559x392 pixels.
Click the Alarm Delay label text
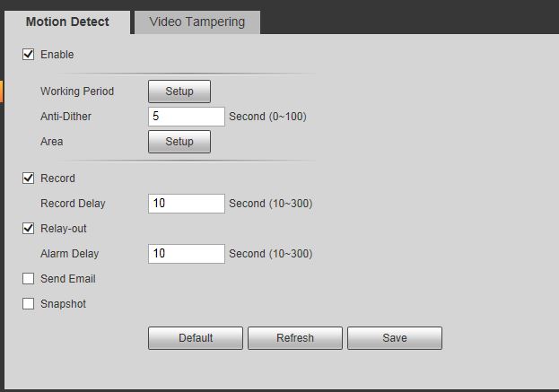pos(69,253)
